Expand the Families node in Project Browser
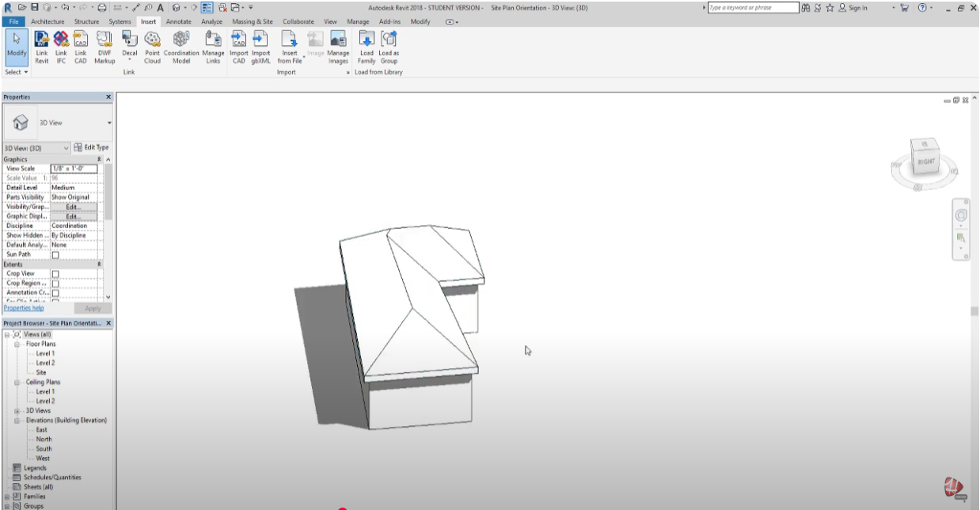 pos(7,497)
